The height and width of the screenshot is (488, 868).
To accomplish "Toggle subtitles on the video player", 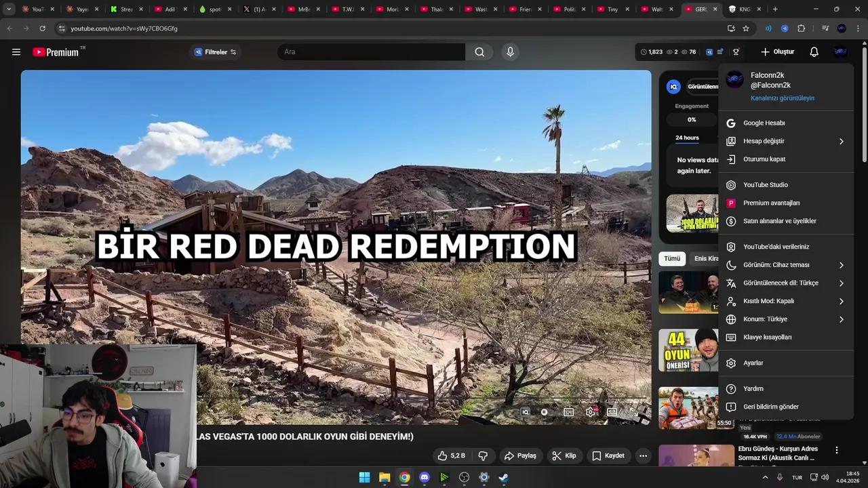I will (569, 412).
